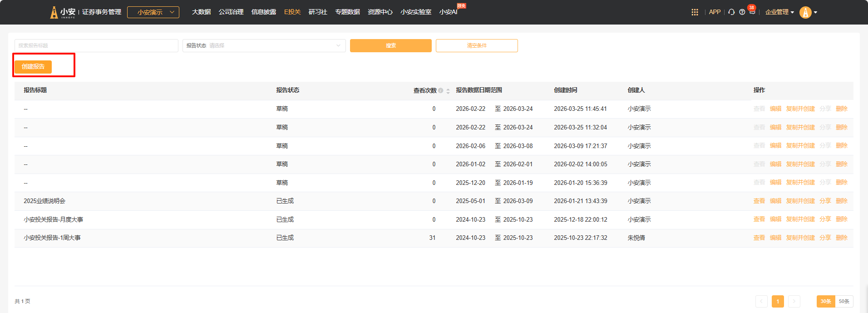Edit draft created 2026-03-25 11:45:41
868x313 pixels.
(x=775, y=109)
